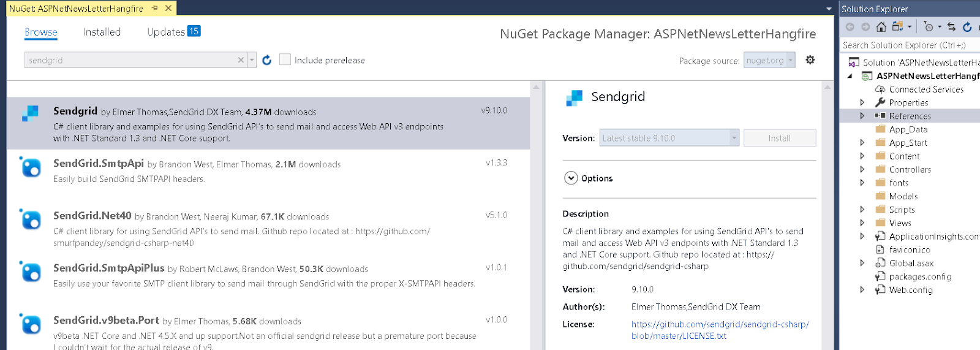Switch to the Installed tab
Viewport: 980px width, 350px height.
tap(102, 32)
